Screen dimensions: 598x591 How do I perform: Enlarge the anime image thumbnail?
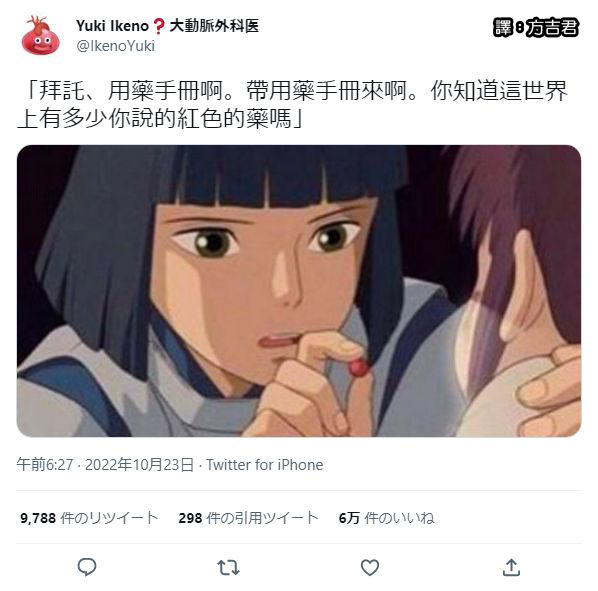pos(299,291)
